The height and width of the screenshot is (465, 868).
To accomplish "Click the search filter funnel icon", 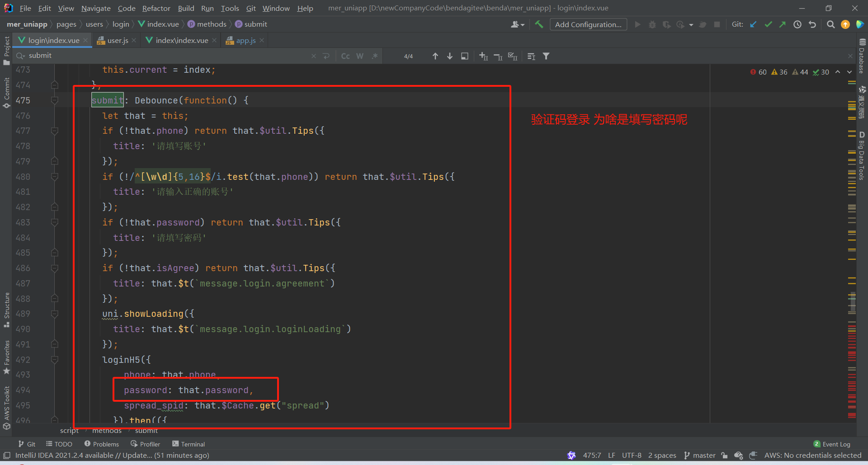I will pyautogui.click(x=546, y=56).
